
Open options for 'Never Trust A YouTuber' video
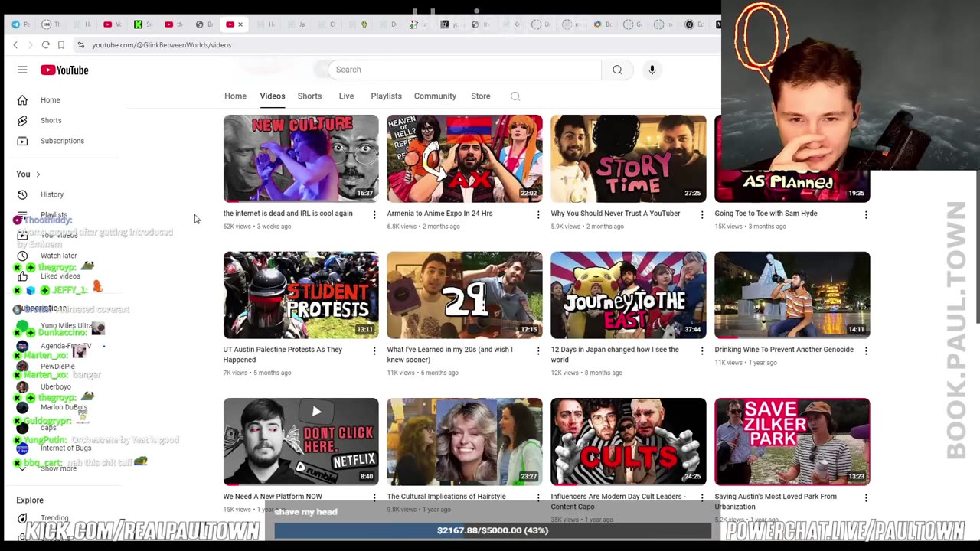tap(702, 215)
